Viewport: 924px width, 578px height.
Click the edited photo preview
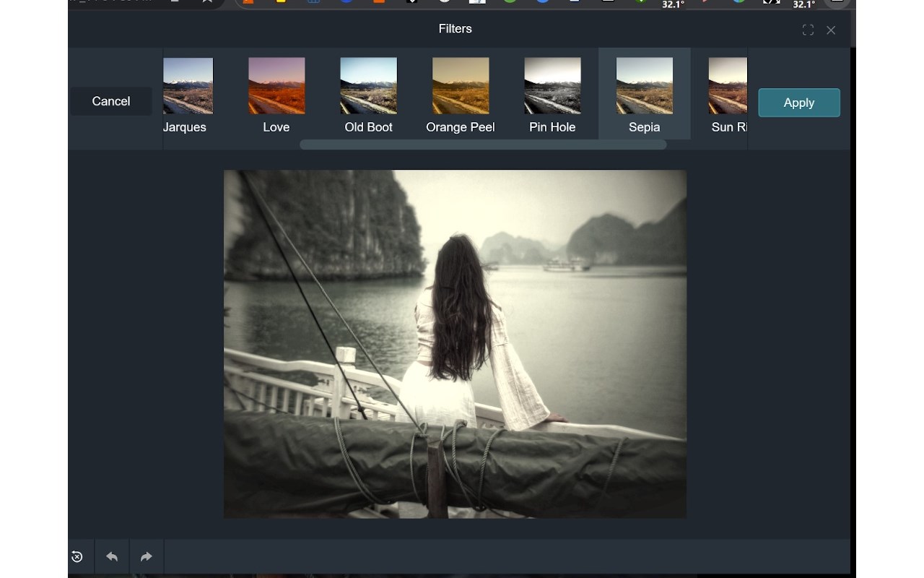coord(455,344)
